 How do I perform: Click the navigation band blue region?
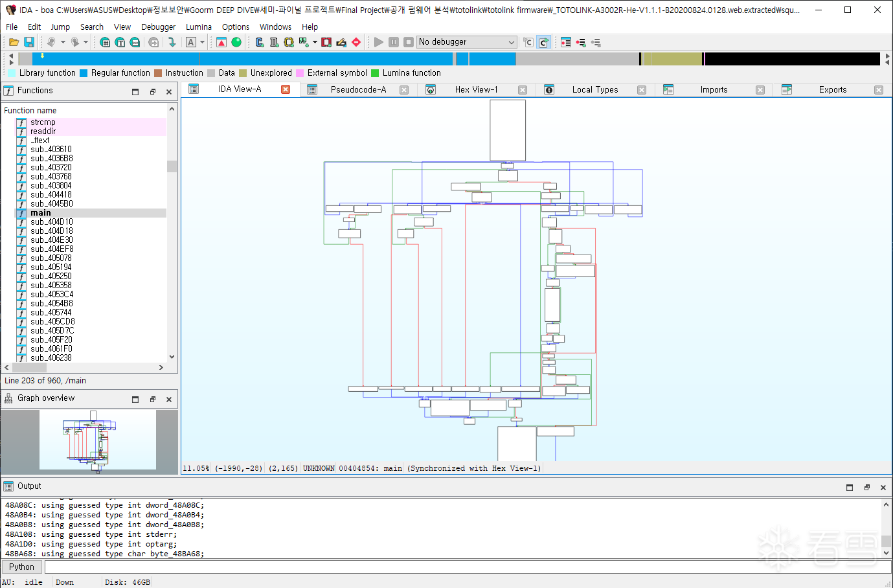click(x=243, y=59)
